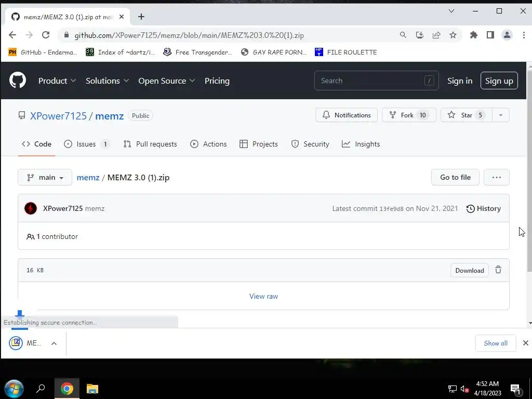Open the XPower7125 owner link

(58, 116)
